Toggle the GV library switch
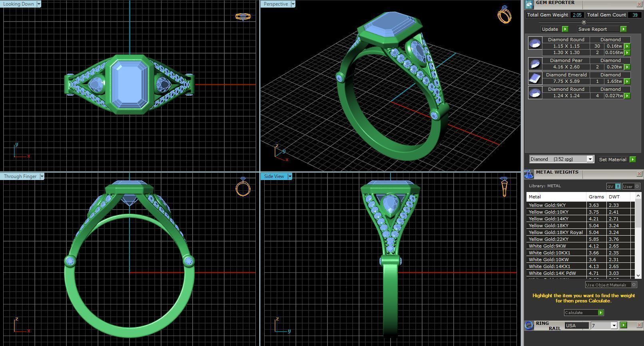Image resolution: width=644 pixels, height=346 pixels. [614, 186]
